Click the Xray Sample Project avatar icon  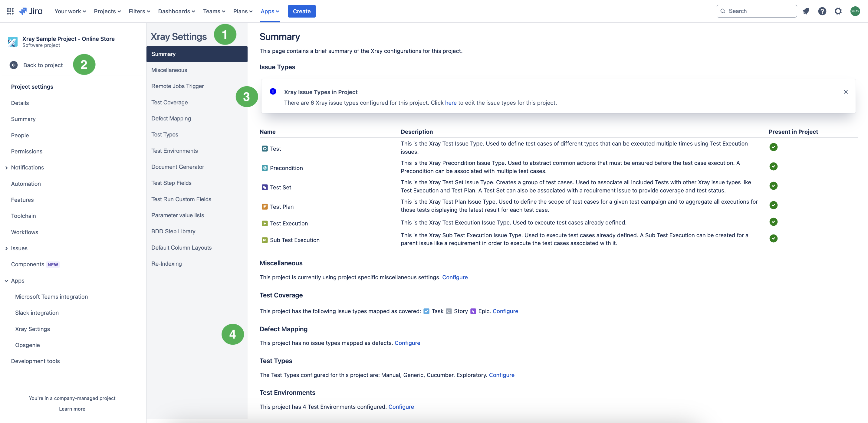click(12, 41)
